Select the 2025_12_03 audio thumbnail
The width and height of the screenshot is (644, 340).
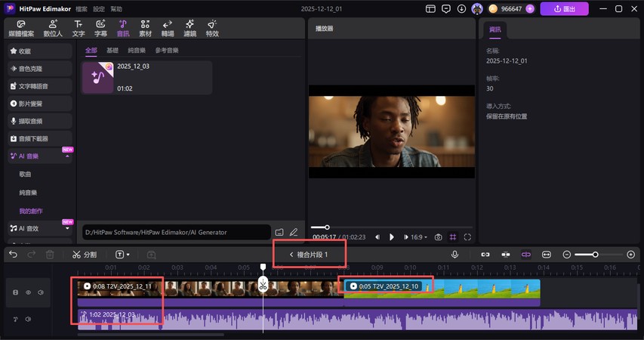click(x=97, y=77)
